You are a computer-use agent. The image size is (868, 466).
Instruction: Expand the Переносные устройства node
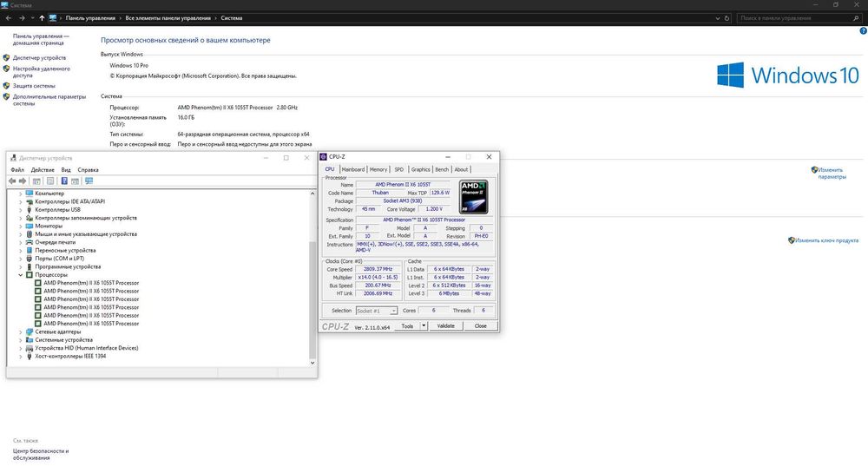(21, 250)
